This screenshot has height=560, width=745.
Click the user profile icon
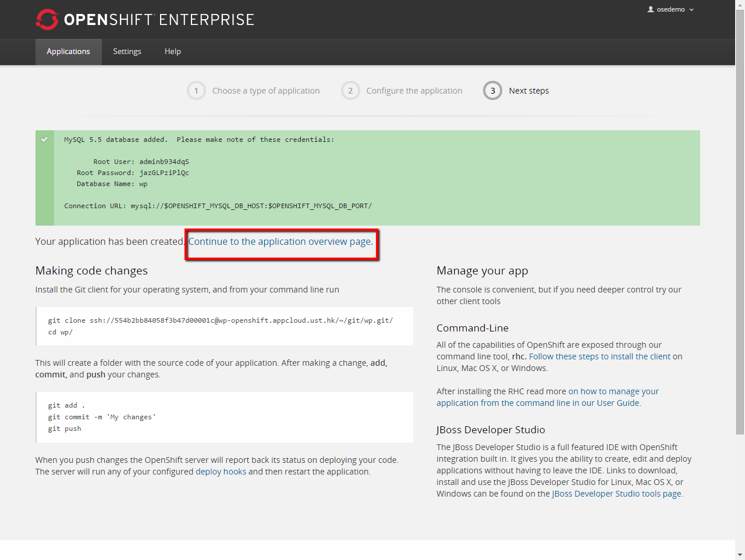coord(651,9)
